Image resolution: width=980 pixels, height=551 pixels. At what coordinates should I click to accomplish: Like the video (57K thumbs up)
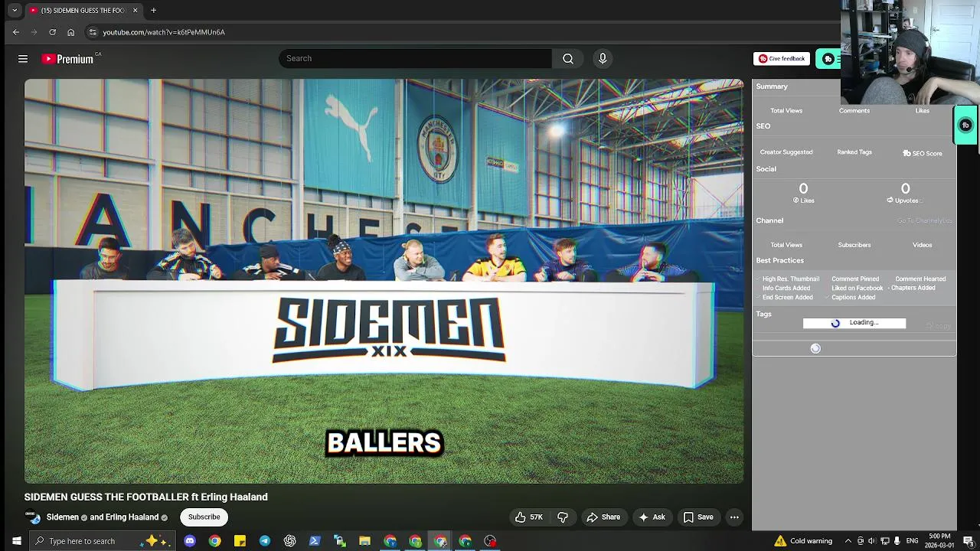click(x=529, y=517)
